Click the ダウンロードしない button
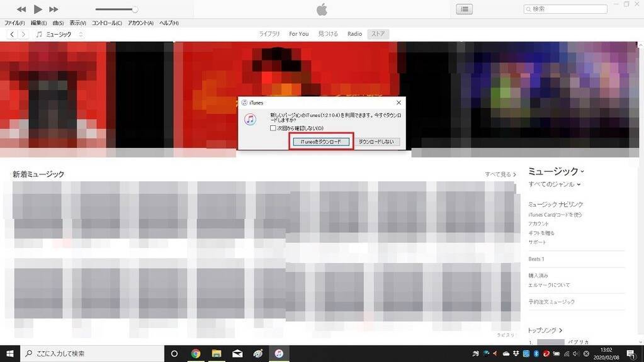 click(376, 142)
